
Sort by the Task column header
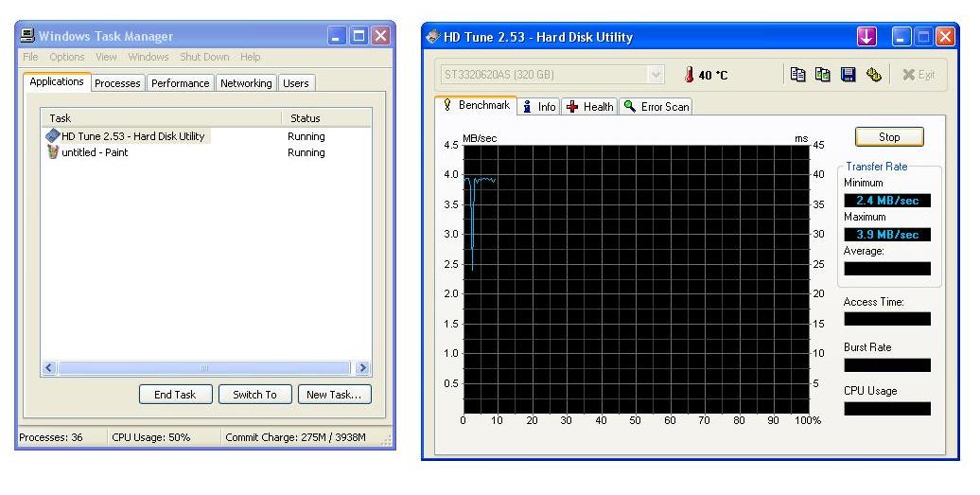(162, 118)
